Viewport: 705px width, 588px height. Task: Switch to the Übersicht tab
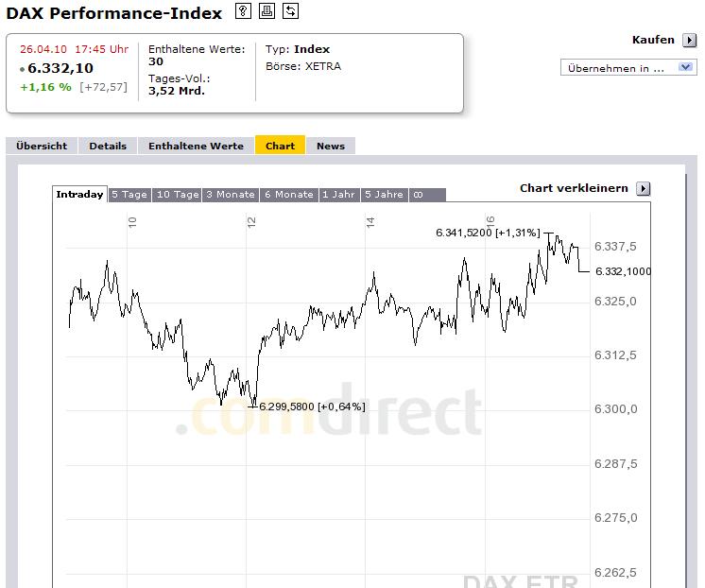(x=42, y=146)
